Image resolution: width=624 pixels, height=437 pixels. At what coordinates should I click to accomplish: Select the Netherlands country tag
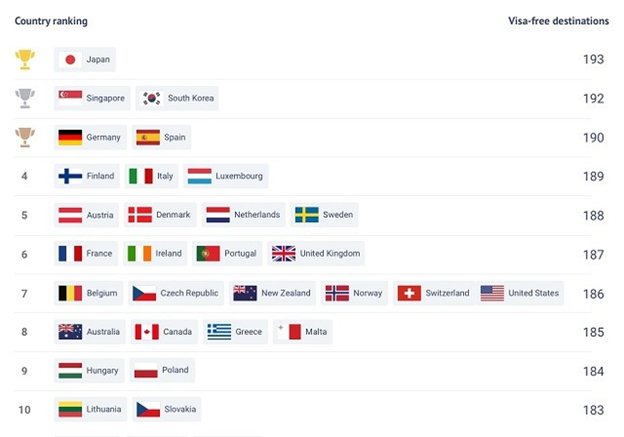pos(243,215)
